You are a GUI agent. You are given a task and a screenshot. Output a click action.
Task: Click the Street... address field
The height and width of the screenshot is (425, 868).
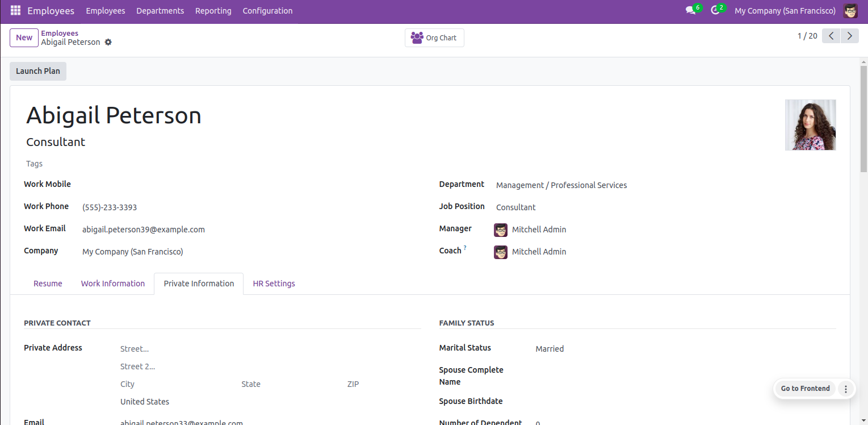click(x=270, y=349)
